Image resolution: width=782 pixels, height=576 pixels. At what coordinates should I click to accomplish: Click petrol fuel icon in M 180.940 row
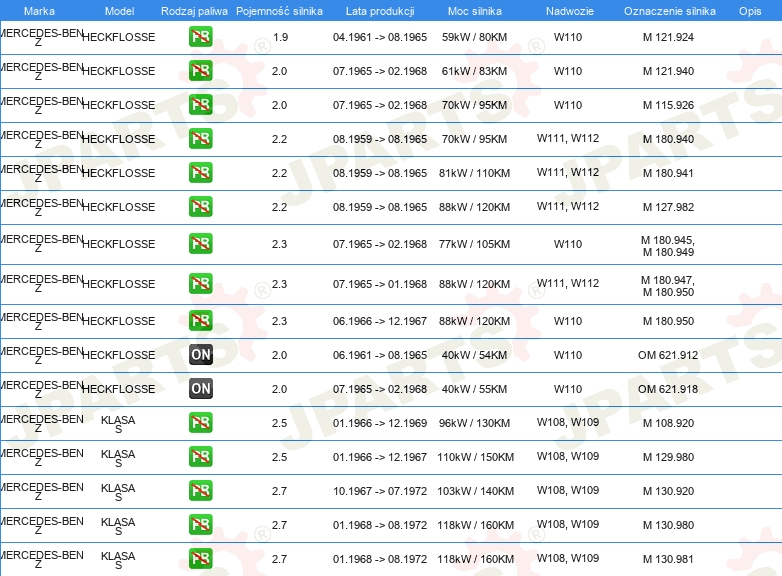coord(200,139)
